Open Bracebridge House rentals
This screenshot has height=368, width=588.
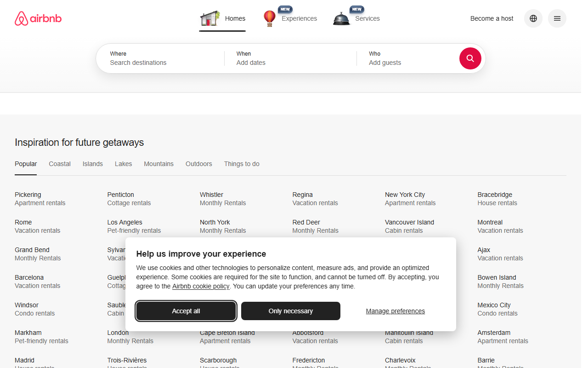click(497, 199)
